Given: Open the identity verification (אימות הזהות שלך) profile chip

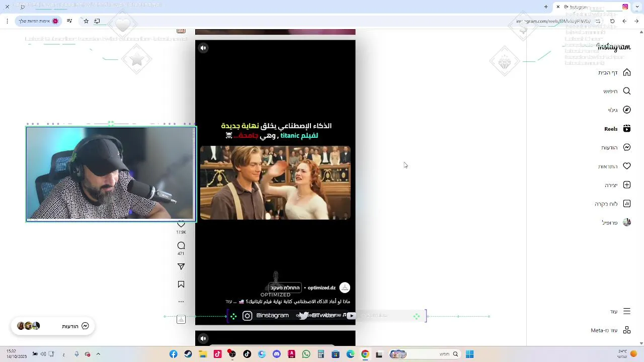Looking at the screenshot, I should (x=39, y=21).
